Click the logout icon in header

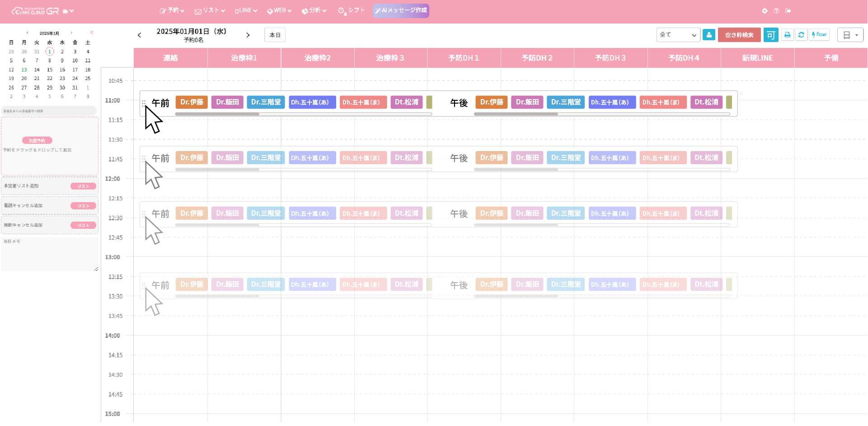pyautogui.click(x=788, y=11)
